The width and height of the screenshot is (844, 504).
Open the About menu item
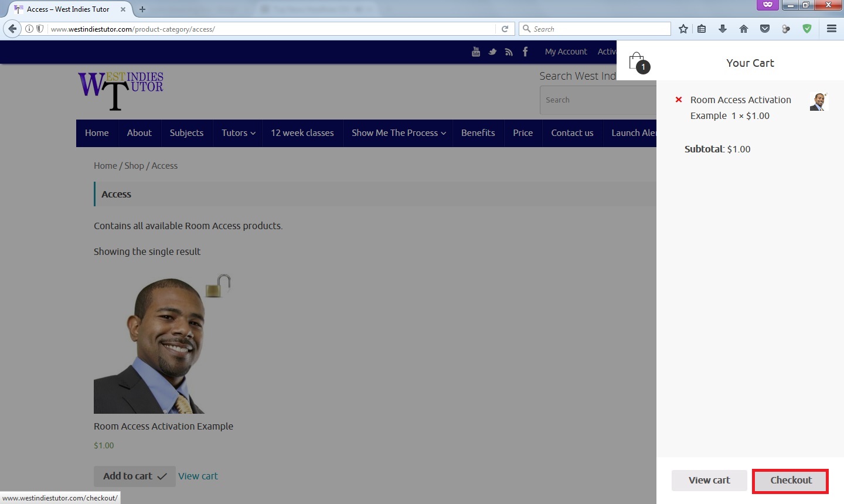coord(139,133)
